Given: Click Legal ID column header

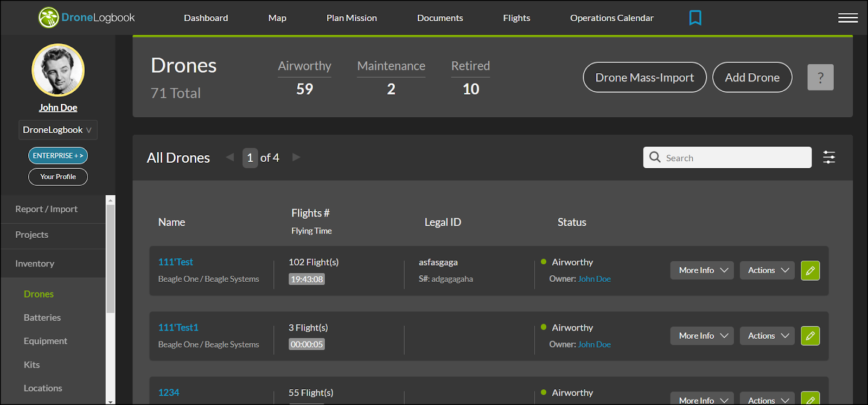Looking at the screenshot, I should pos(443,222).
